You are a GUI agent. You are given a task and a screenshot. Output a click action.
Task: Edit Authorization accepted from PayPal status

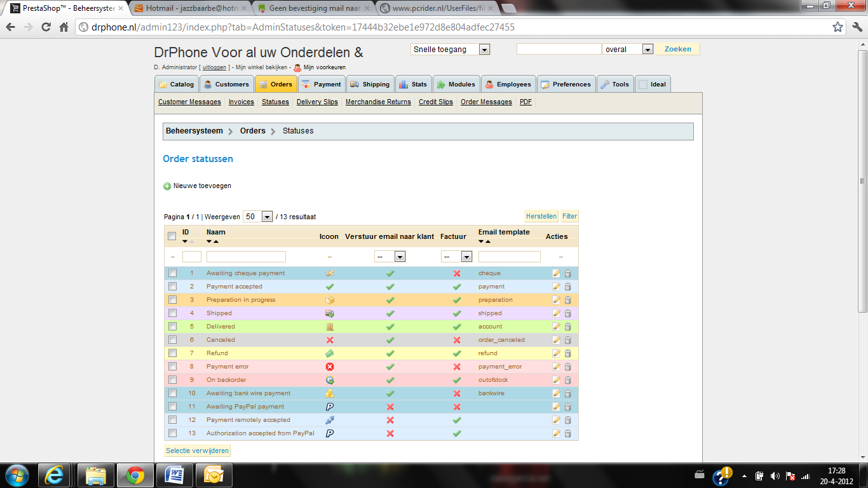coord(557,433)
